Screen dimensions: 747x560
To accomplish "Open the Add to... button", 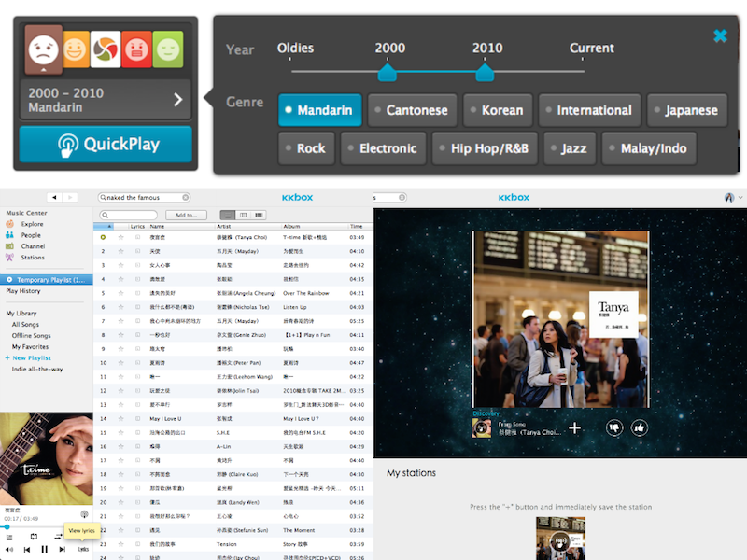I will (x=186, y=216).
